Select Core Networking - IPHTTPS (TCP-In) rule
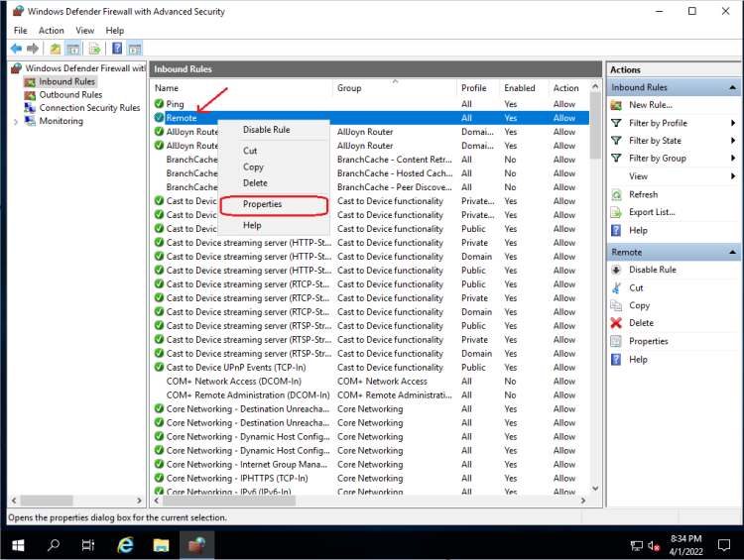Image resolution: width=744 pixels, height=560 pixels. click(x=370, y=478)
